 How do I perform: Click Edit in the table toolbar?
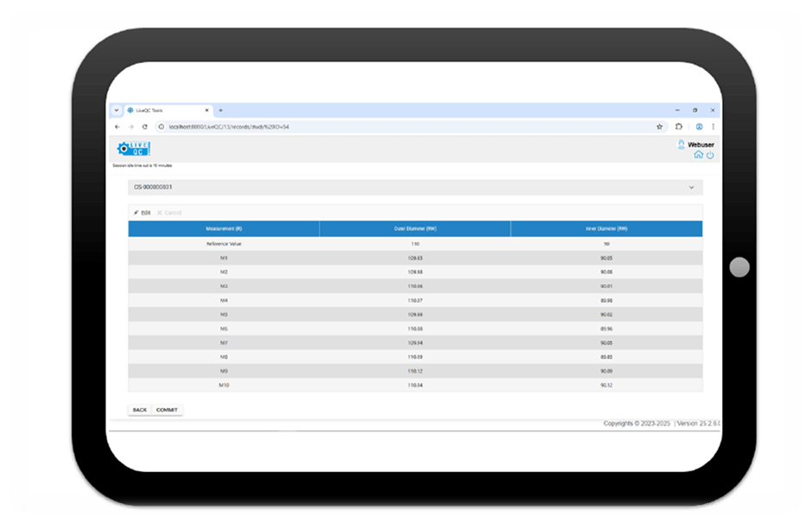pos(143,212)
